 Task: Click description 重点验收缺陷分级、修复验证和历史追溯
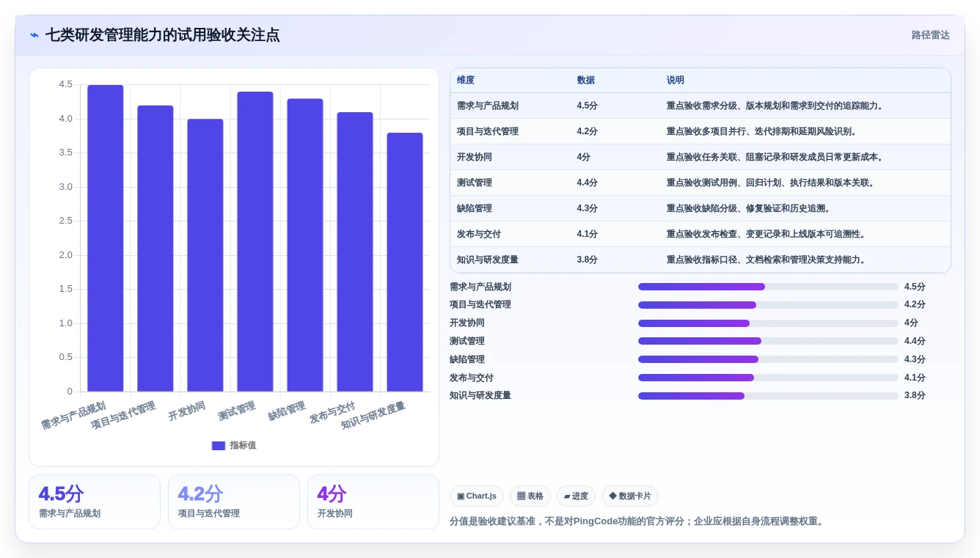click(x=749, y=208)
